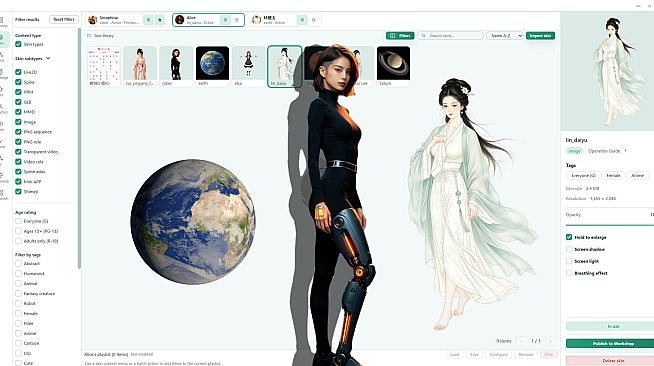Screen dimensions: 654x366
Task: Toggle the filled star on Seraphina's card
Action: coord(160,20)
